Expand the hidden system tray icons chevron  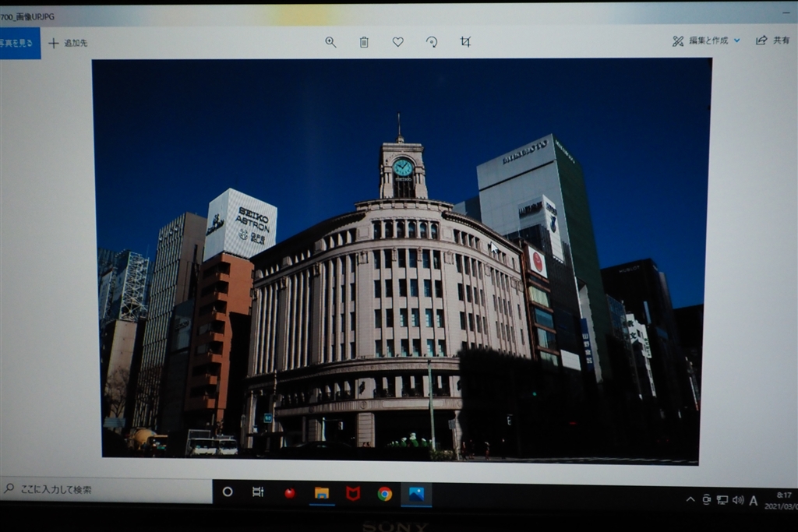coord(690,499)
